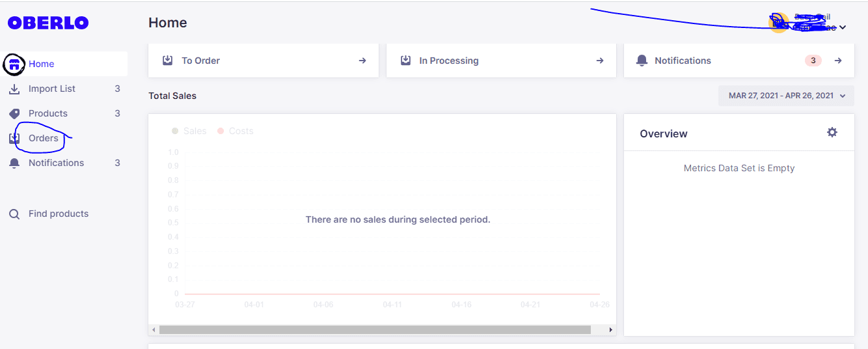Click the horizontal chart scrollbar thumb
Screen dimensions: 868x349
coord(375,330)
